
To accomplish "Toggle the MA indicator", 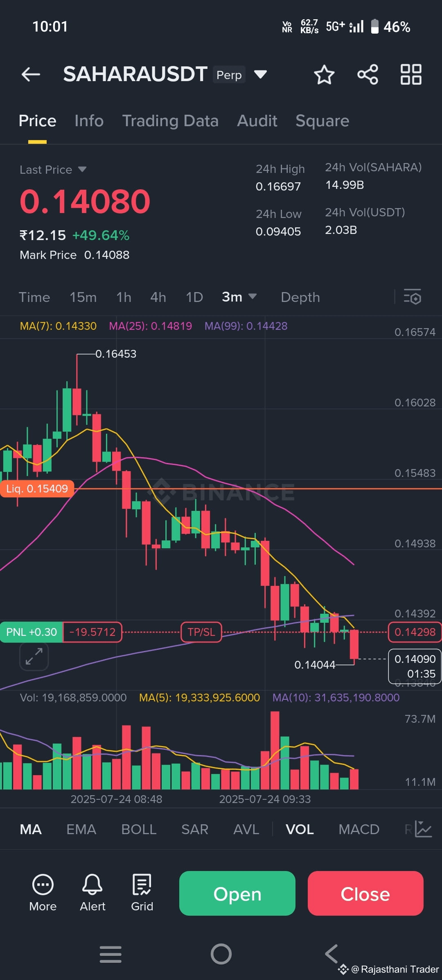I will tap(31, 829).
